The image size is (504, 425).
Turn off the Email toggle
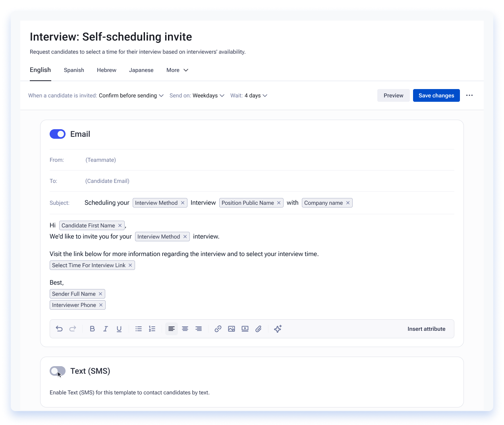tap(58, 134)
